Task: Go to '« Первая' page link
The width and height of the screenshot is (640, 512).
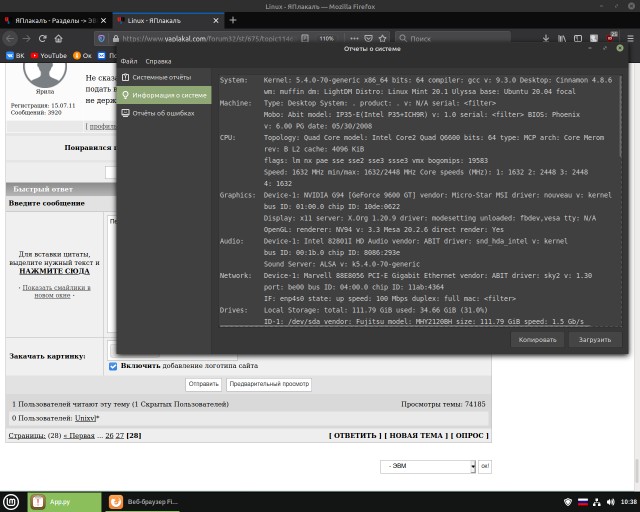Action: click(79, 436)
